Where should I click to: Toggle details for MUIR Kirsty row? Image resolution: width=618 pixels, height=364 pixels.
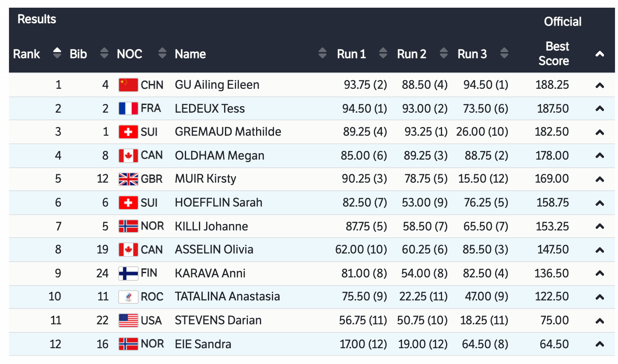(x=600, y=179)
